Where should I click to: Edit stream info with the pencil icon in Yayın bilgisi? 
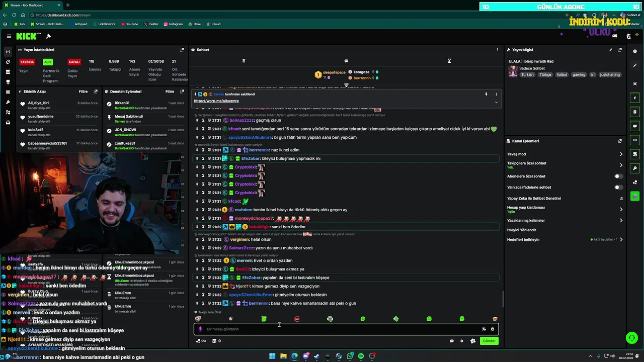(611, 50)
